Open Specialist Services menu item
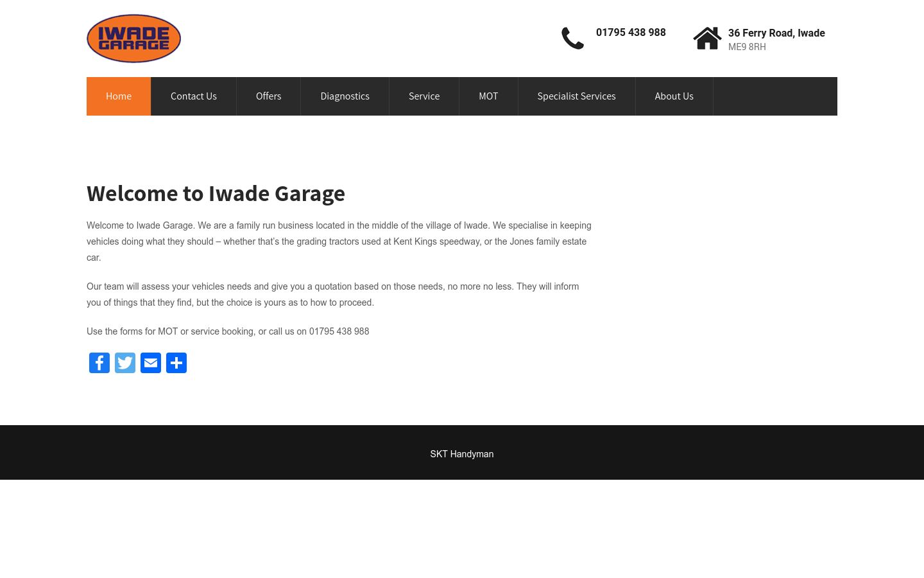Viewport: 924px width, 578px height. pyautogui.click(x=577, y=96)
